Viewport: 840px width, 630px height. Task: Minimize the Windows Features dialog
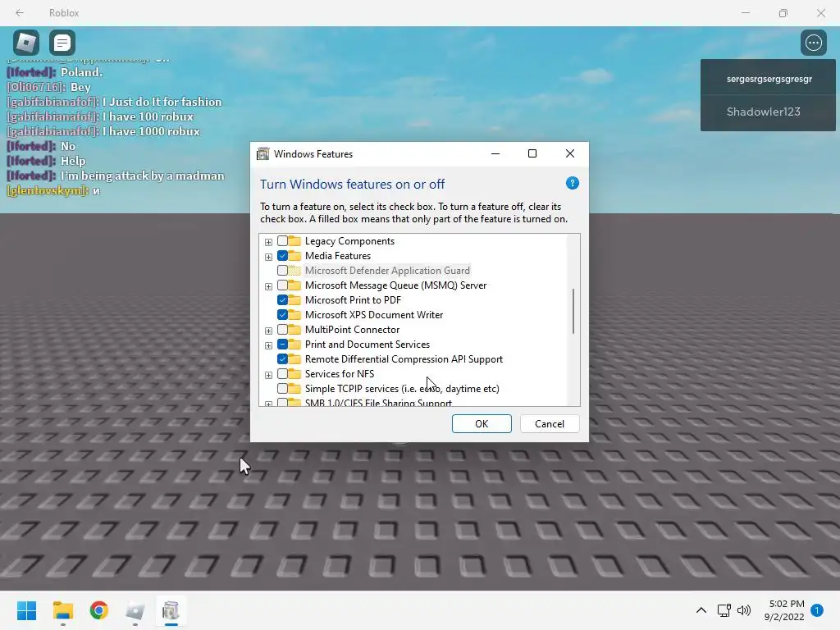point(495,153)
